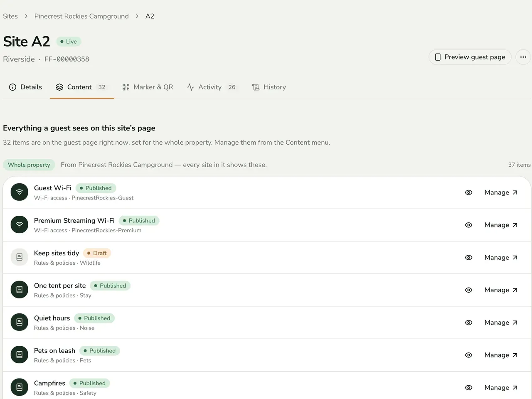Go to the History tab
Image resolution: width=532 pixels, height=399 pixels.
[x=269, y=87]
